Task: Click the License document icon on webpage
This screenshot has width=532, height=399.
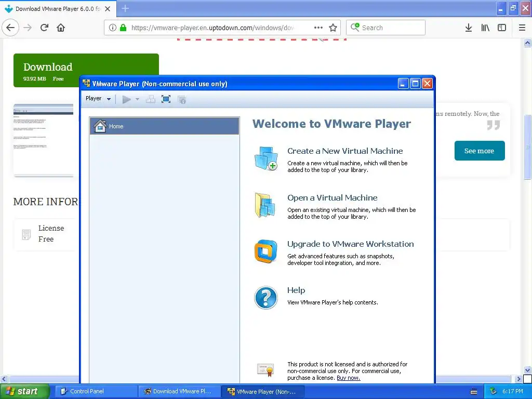Action: click(x=26, y=234)
